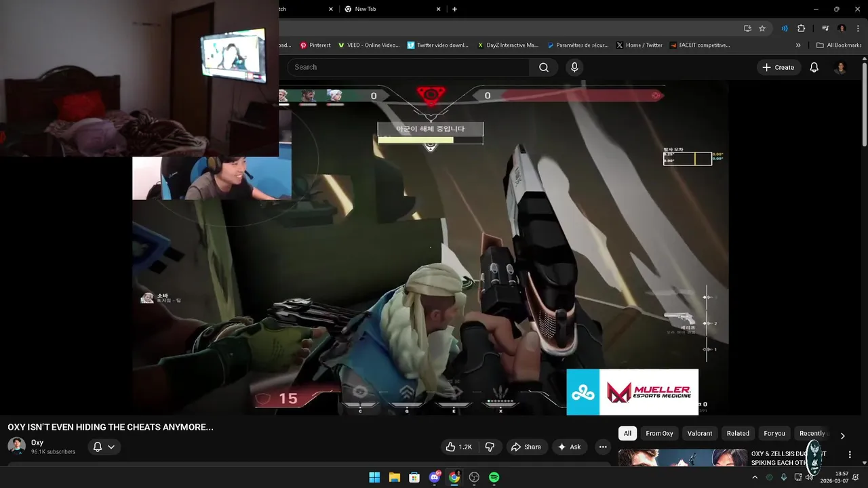Viewport: 868px width, 488px height.
Task: Select the Valorant filter chip
Action: point(699,433)
